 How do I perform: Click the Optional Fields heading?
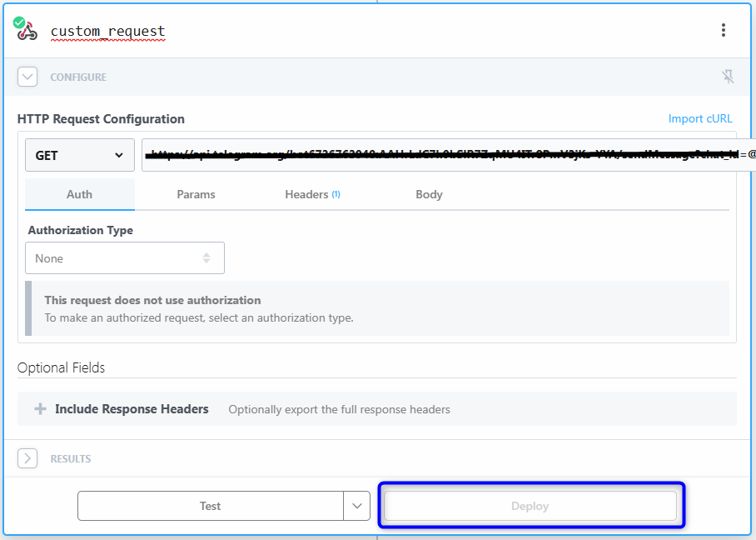click(x=62, y=367)
